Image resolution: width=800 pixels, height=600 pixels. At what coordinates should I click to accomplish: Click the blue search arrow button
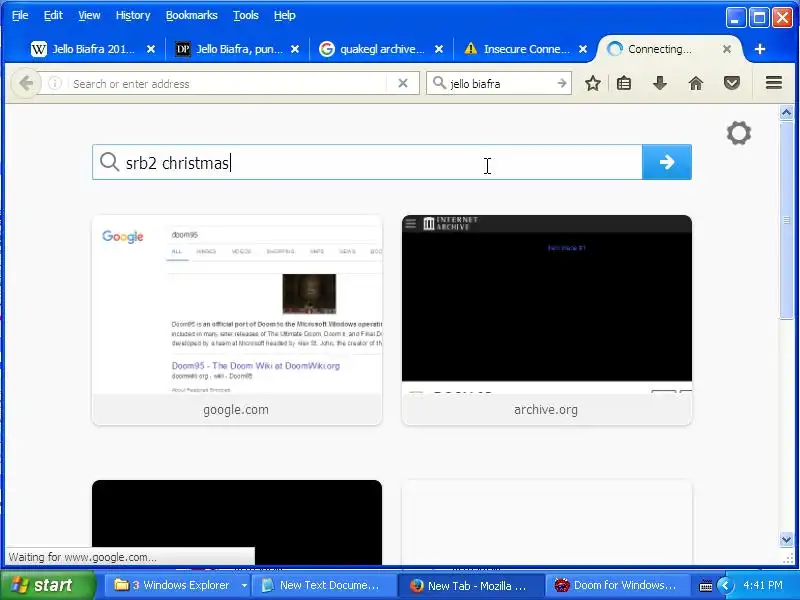[x=667, y=162]
